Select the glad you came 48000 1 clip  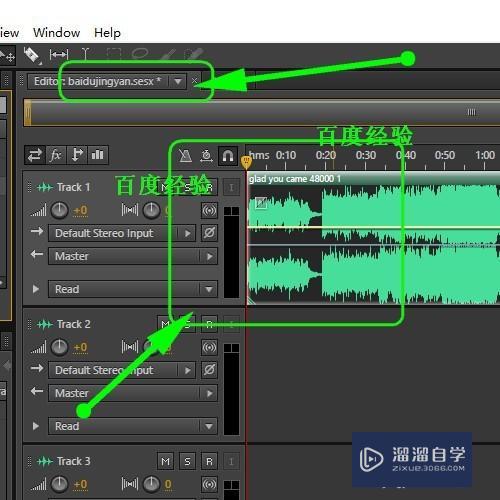point(373,239)
